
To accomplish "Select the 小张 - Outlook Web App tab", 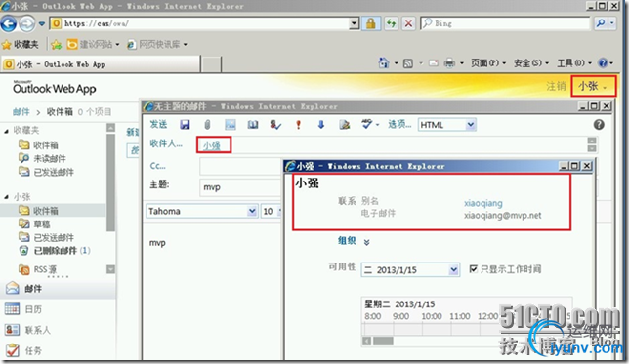I will (x=101, y=64).
